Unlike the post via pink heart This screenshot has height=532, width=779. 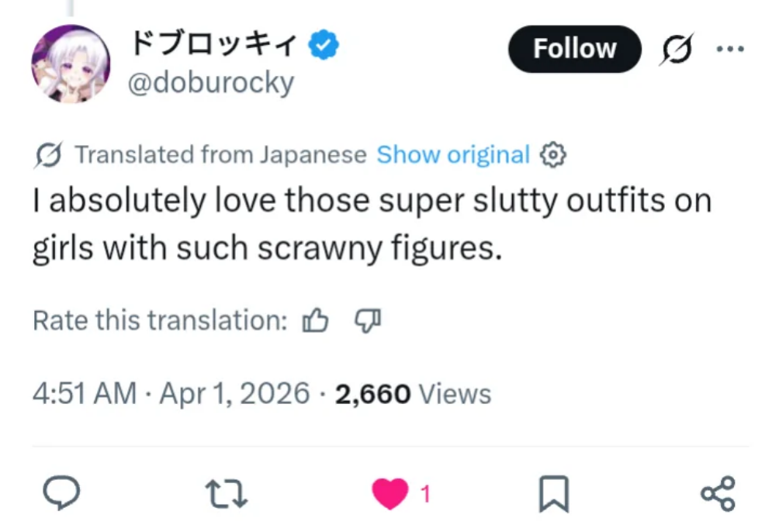390,492
